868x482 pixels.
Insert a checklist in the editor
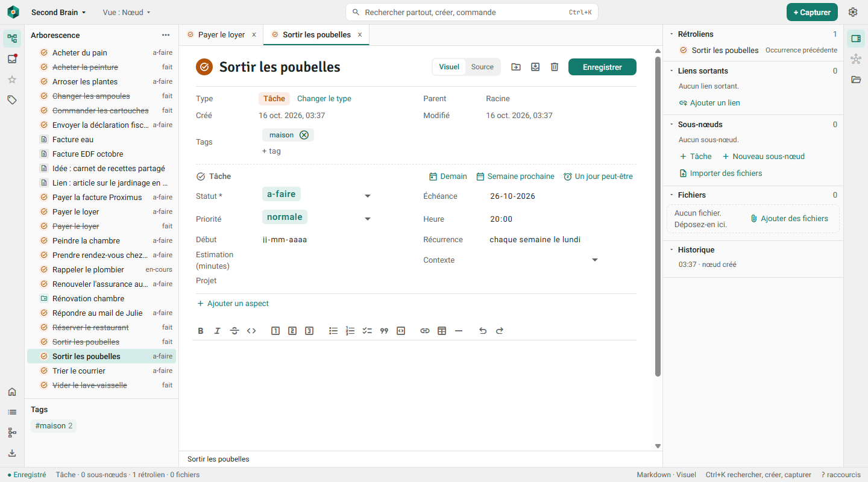click(x=367, y=331)
